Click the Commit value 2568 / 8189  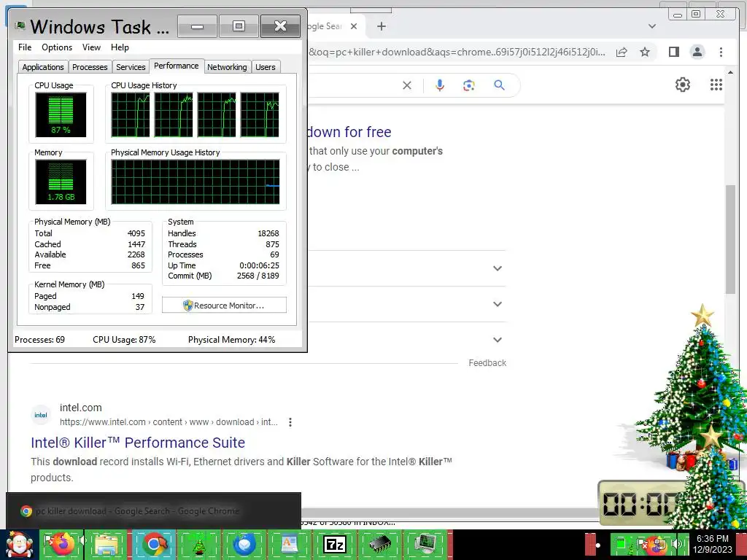[x=258, y=276]
